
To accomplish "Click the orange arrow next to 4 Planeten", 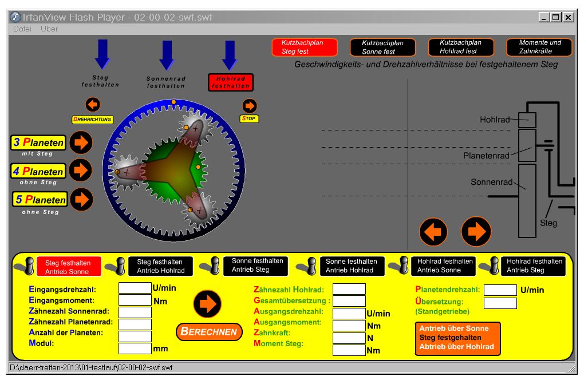I will (81, 171).
